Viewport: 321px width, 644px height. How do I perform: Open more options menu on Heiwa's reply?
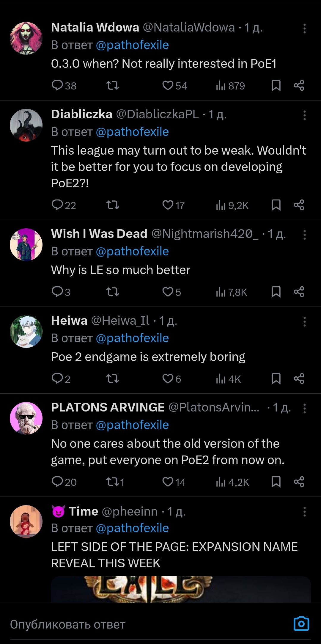(304, 322)
